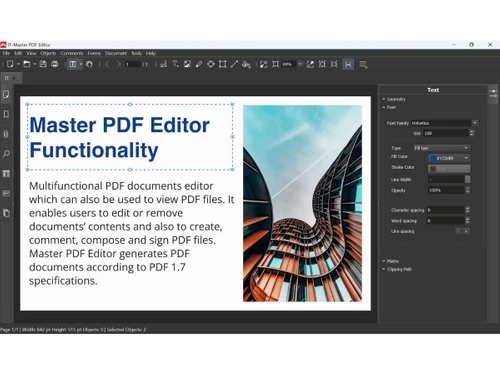Expand the Matrix section
This screenshot has width=500, height=375.
390,261
